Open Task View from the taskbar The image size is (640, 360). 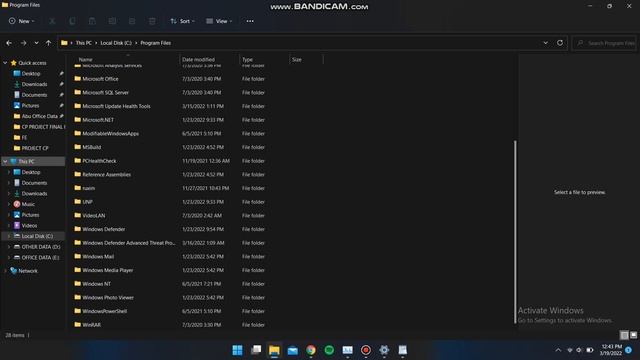[256, 350]
